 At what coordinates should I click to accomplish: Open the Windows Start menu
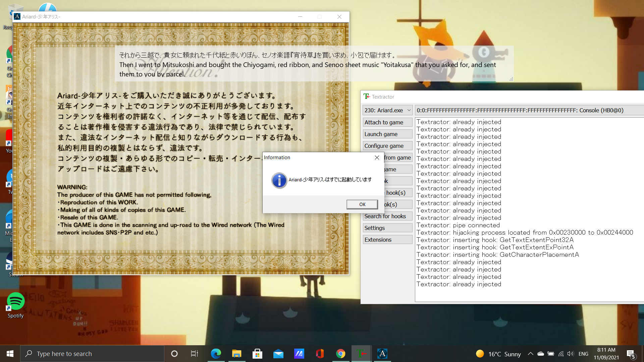(x=10, y=354)
